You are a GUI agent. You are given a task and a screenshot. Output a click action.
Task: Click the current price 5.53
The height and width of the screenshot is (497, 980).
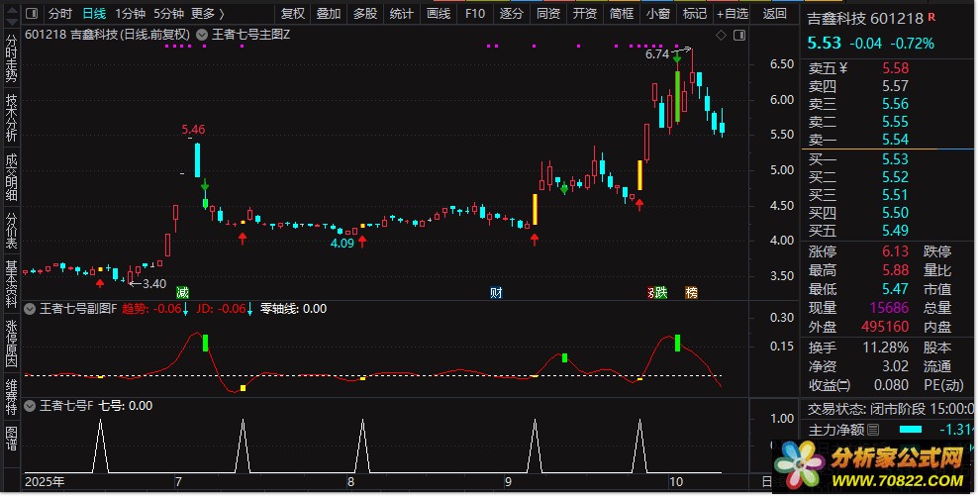tap(825, 44)
